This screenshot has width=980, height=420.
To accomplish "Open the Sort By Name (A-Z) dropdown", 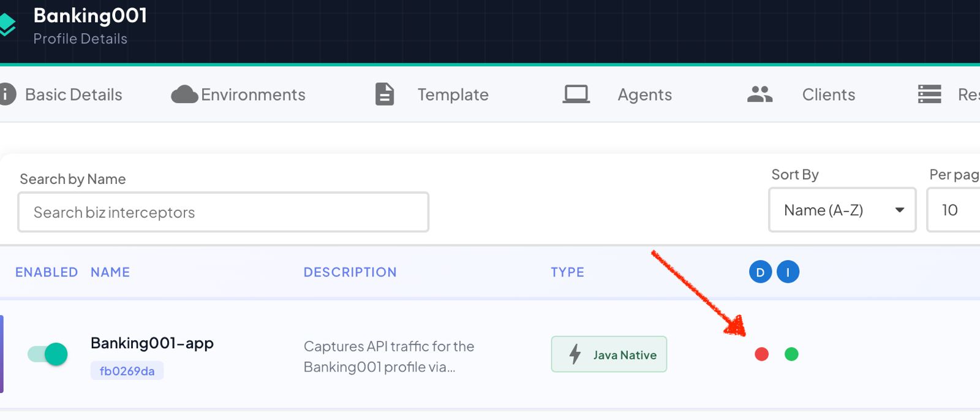I will 842,210.
